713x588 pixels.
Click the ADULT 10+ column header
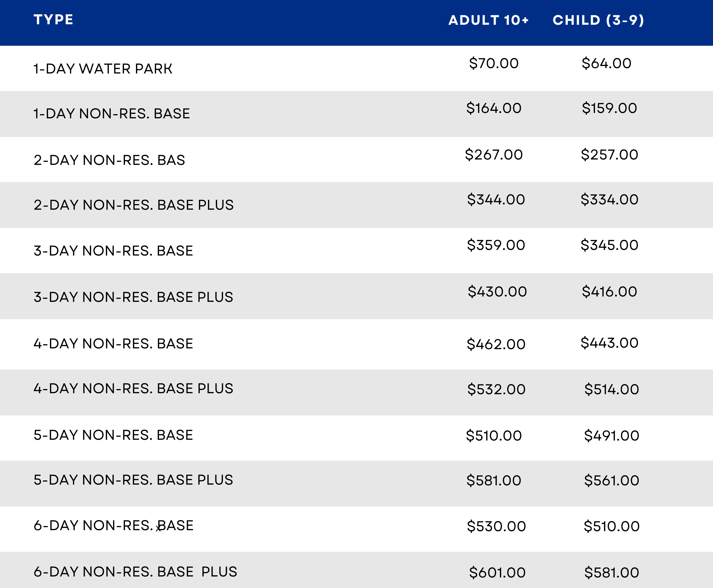point(488,20)
